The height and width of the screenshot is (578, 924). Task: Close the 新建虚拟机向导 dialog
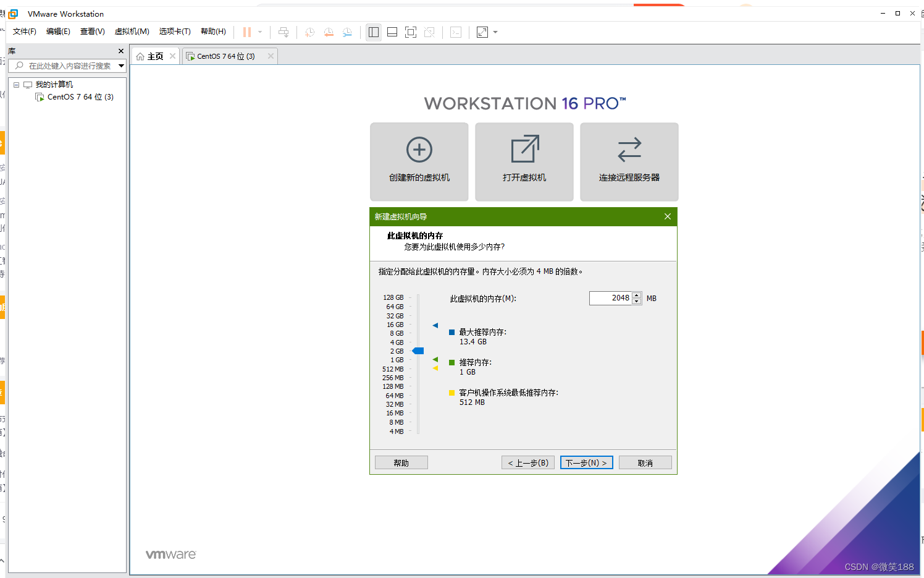668,216
